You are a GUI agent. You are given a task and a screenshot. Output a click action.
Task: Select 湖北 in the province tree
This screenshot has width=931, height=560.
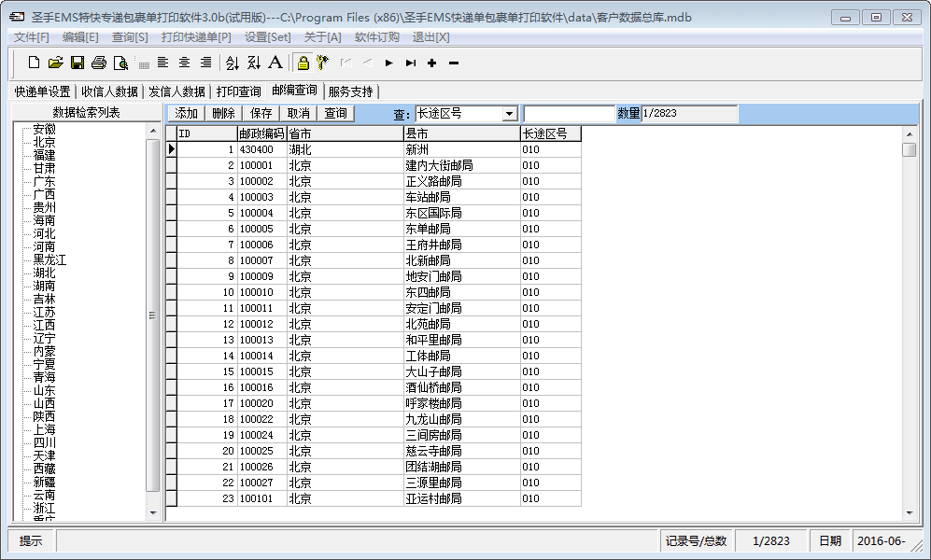pyautogui.click(x=45, y=273)
